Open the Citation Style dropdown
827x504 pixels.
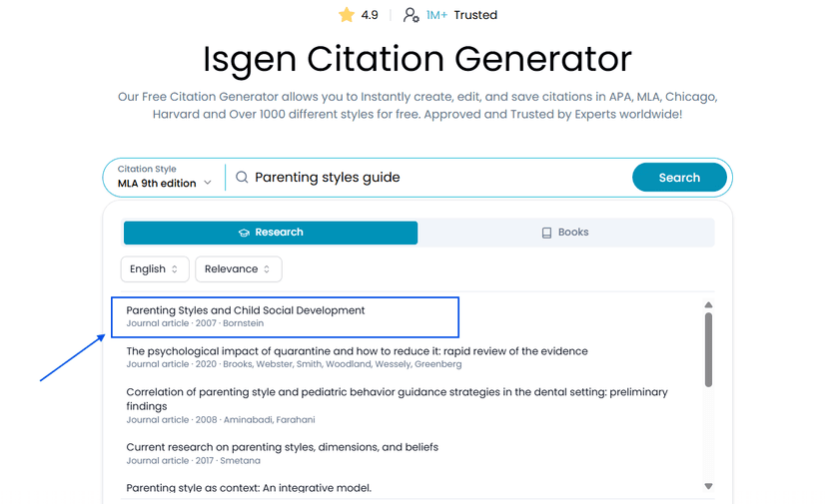pyautogui.click(x=165, y=178)
